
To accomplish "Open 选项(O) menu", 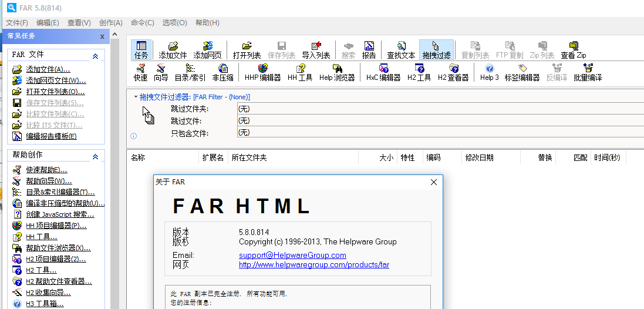I will [174, 22].
